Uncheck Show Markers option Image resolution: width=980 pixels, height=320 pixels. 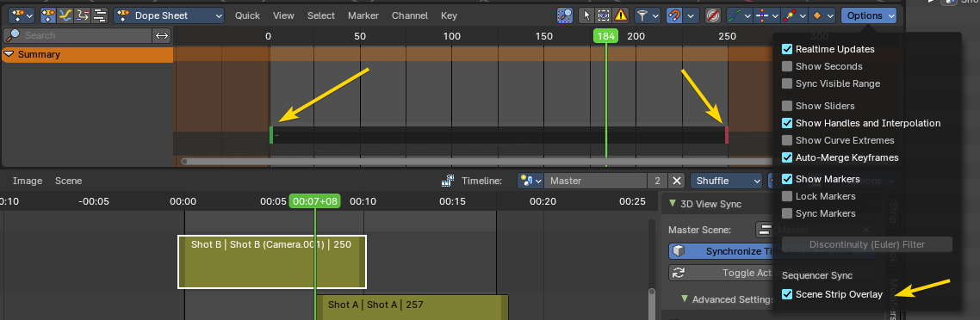click(787, 179)
